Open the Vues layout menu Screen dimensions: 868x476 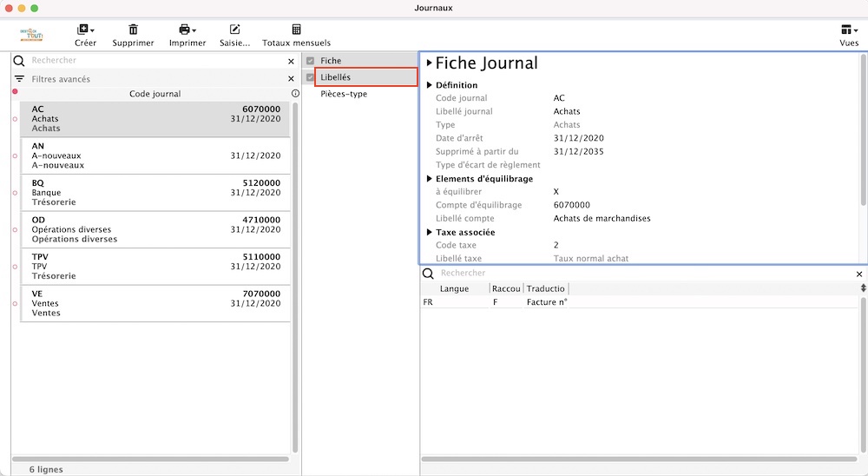coord(849,30)
